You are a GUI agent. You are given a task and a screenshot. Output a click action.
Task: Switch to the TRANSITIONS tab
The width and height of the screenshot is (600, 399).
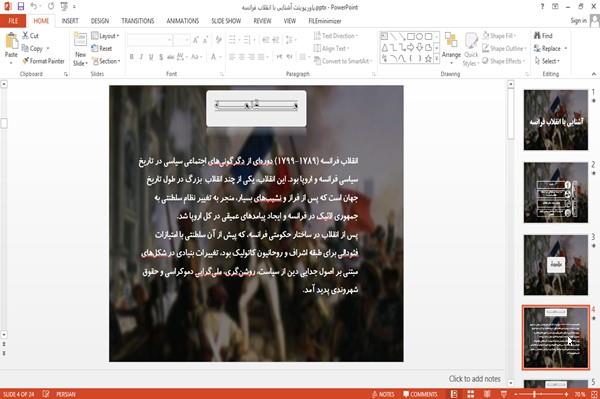pos(138,21)
